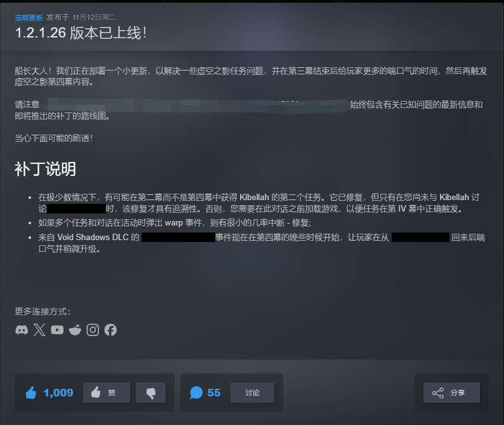
Task: Reveal the spoiler after Void Shadows DLC 的
Action: (178, 238)
